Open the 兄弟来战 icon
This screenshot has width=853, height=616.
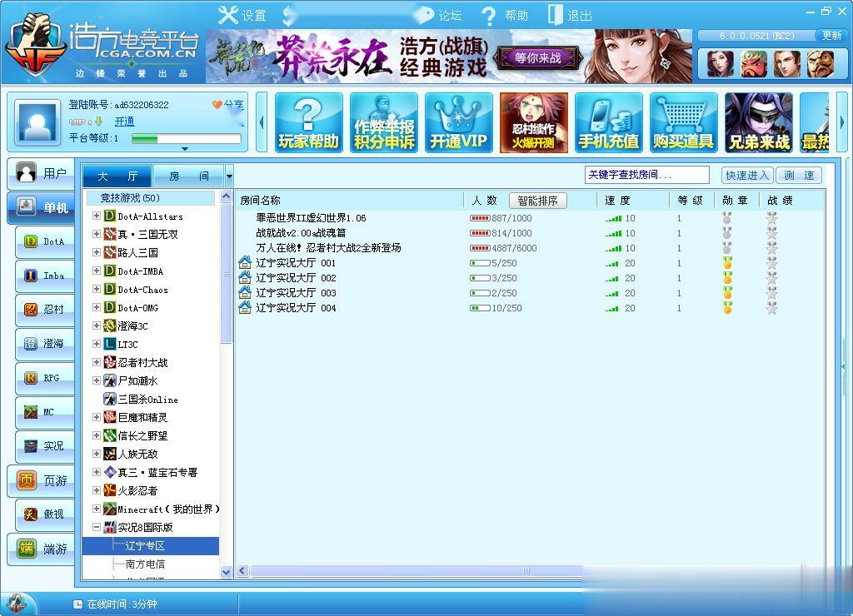[x=759, y=122]
